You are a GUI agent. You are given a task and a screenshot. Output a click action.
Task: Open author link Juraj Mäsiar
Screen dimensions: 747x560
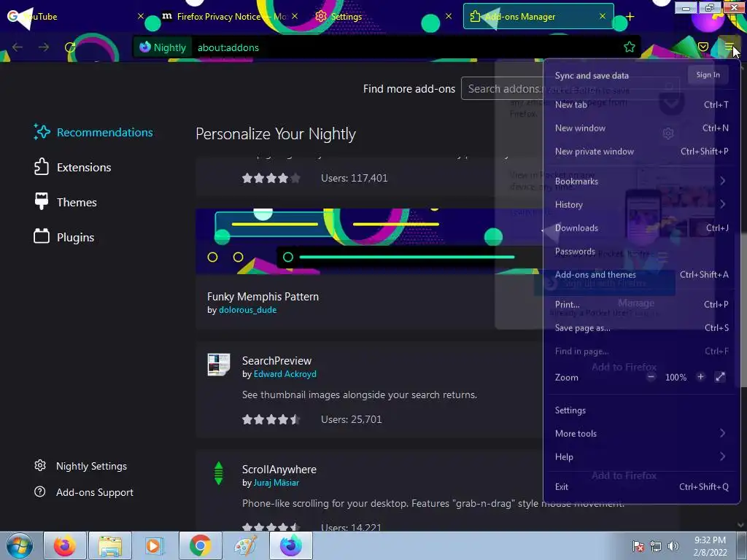pyautogui.click(x=276, y=483)
